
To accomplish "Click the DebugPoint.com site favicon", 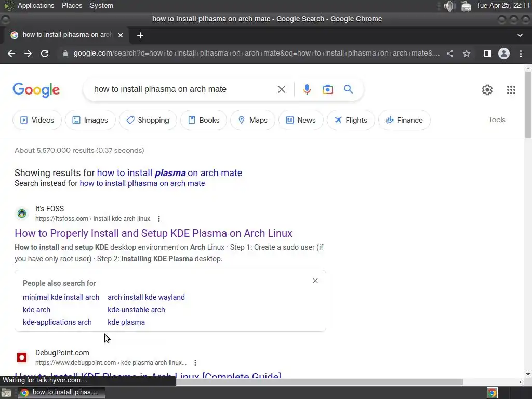I will click(22, 357).
